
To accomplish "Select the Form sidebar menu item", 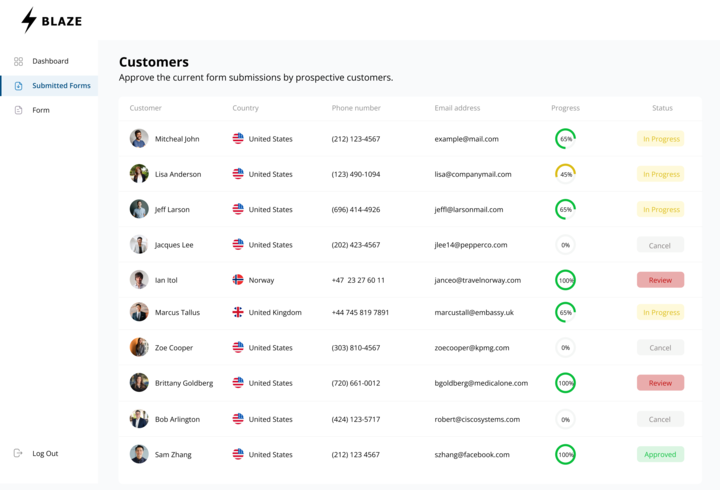I will click(x=41, y=110).
